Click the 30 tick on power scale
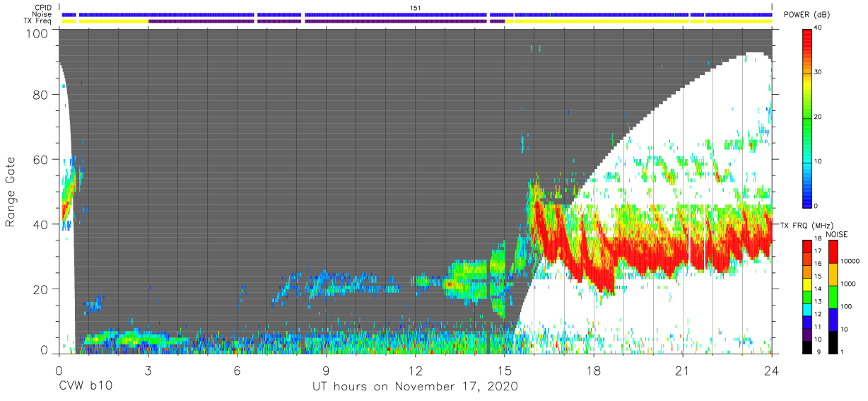868x401 pixels. (x=819, y=72)
